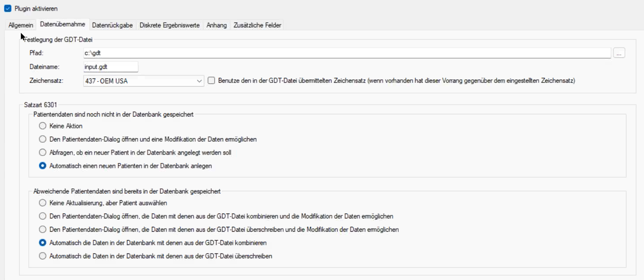Switch to the Anhang tab
The width and height of the screenshot is (644, 280).
tap(216, 25)
